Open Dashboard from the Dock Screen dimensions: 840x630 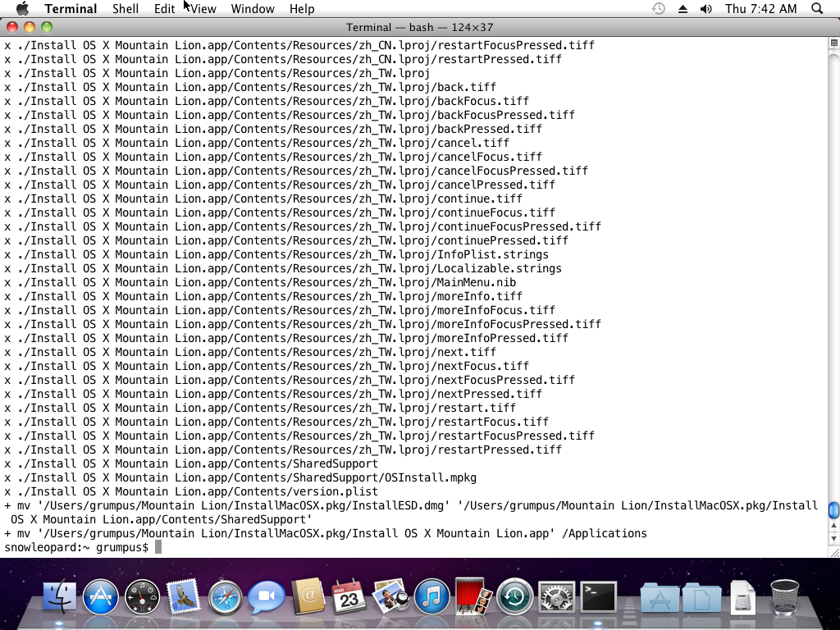point(142,596)
